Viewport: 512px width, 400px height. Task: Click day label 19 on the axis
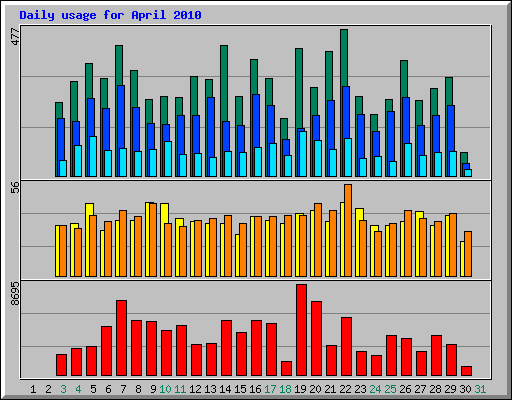point(300,389)
